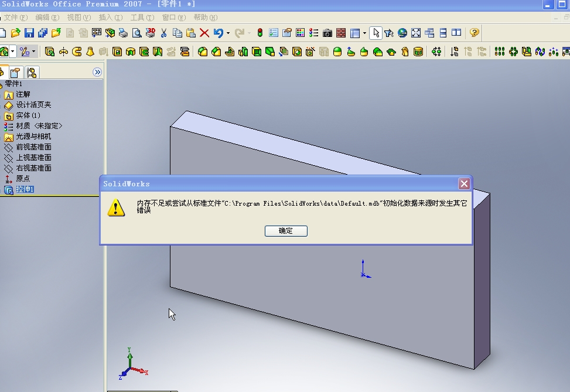Click the Revolved Boss C-shaped icon
This screenshot has height=392, width=570.
(x=77, y=52)
